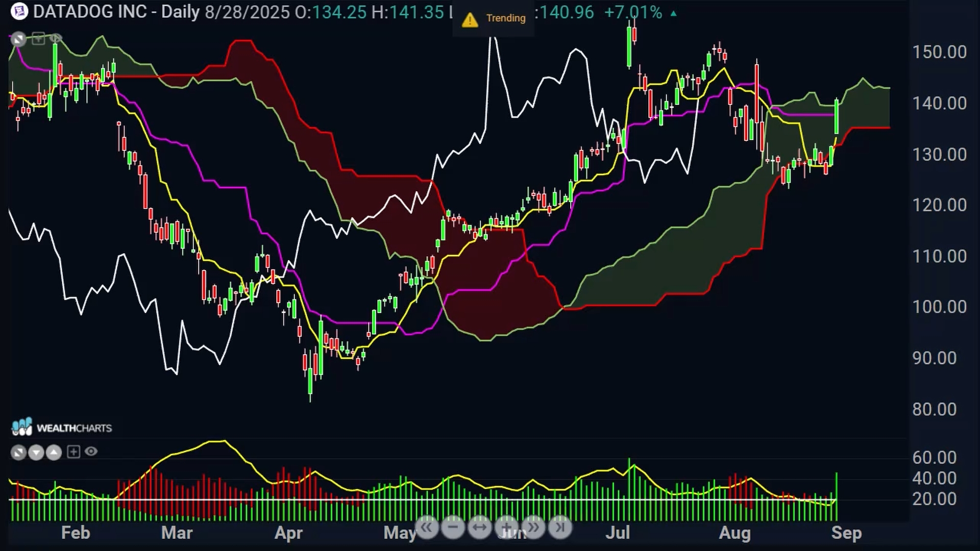The image size is (980, 551).
Task: Click the +7.01% change value
Action: click(x=633, y=12)
